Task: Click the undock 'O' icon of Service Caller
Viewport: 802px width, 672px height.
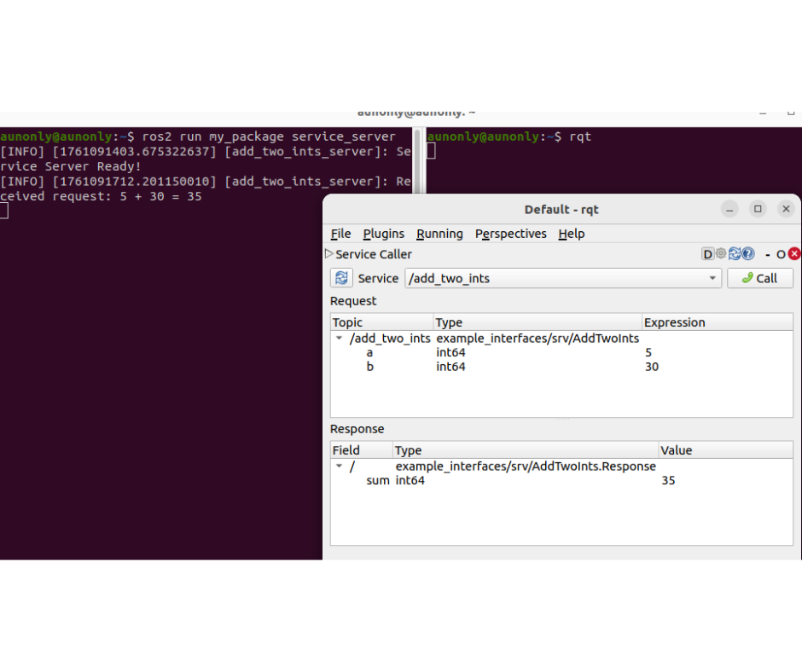Action: point(781,254)
